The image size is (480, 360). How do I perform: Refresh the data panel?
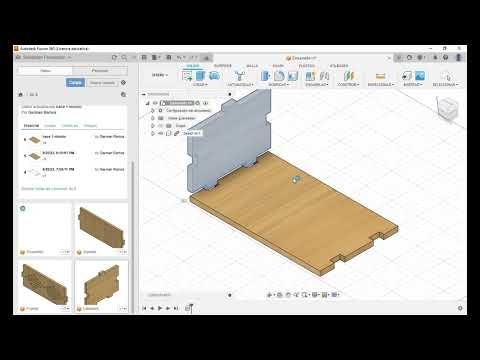114,57
